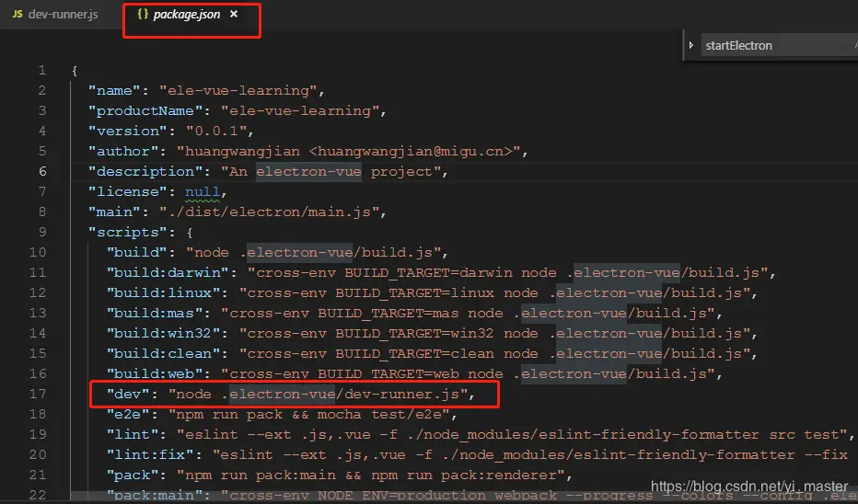This screenshot has height=504, width=858.
Task: Click the "lint" script key on line 19
Action: click(132, 435)
